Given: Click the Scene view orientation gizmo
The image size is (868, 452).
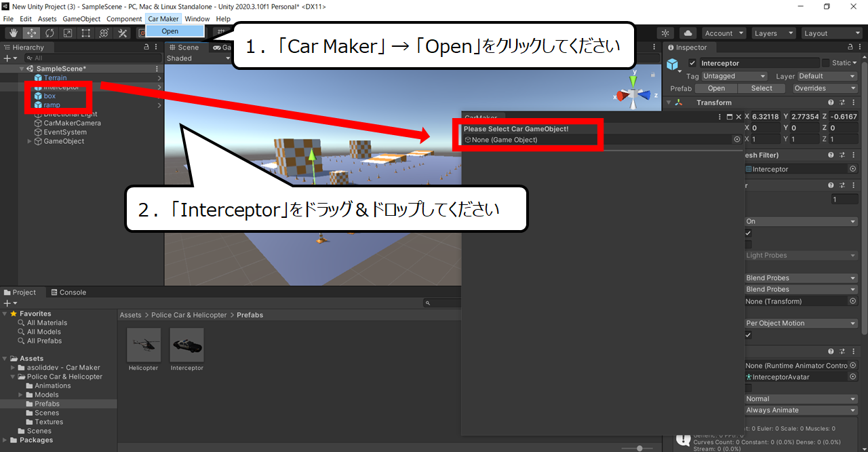Looking at the screenshot, I should click(632, 94).
